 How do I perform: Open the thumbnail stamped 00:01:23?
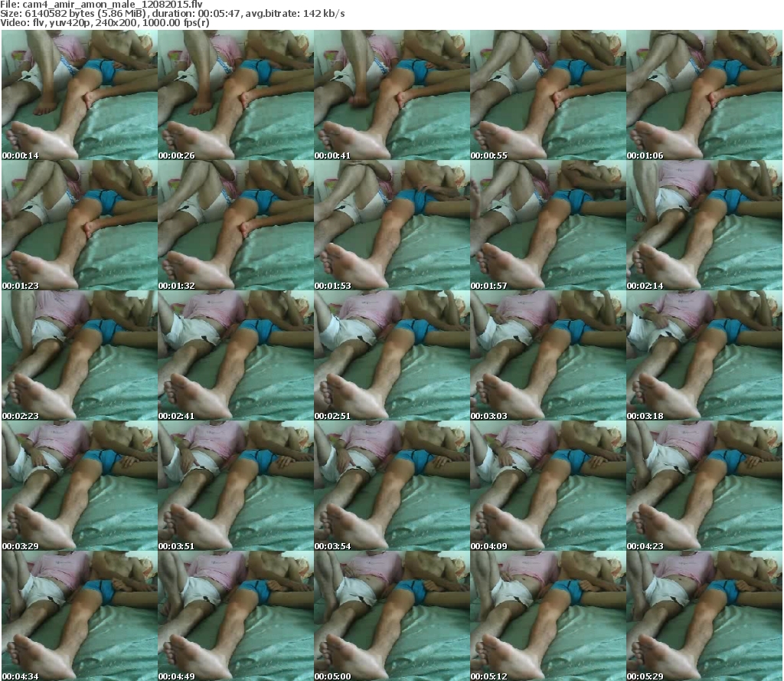[x=80, y=225]
